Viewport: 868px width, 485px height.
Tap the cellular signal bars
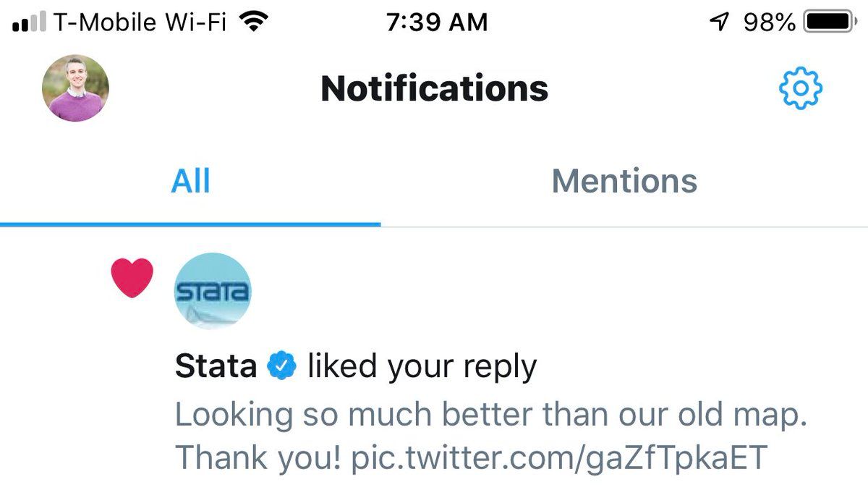(x=30, y=23)
